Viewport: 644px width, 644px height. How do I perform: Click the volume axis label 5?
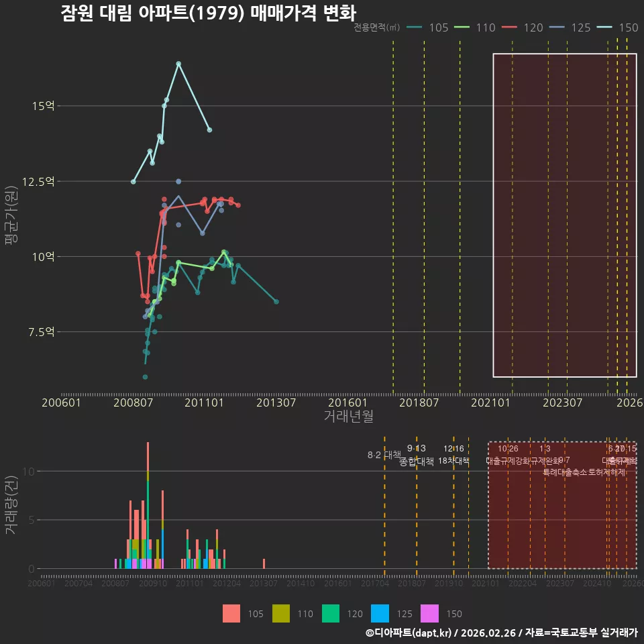(x=32, y=520)
